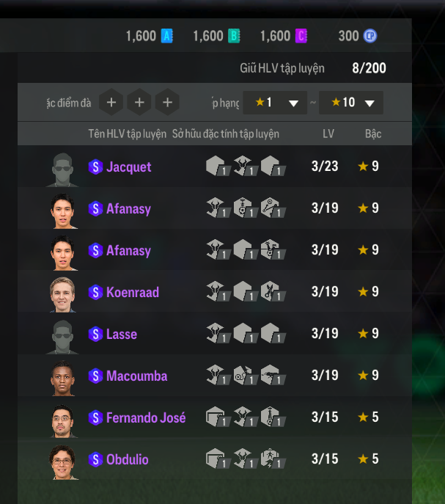Click the blue CP coin icon

tap(369, 36)
